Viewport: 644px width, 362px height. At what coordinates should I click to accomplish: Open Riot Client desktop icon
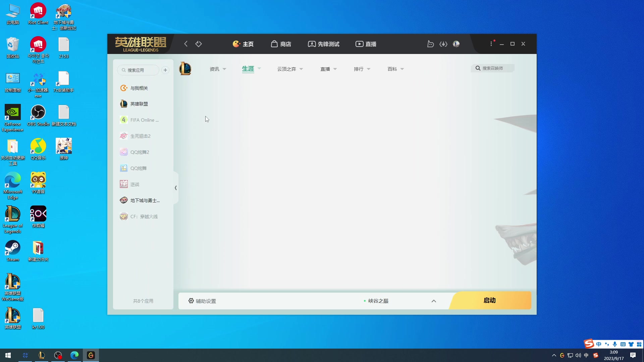[38, 14]
